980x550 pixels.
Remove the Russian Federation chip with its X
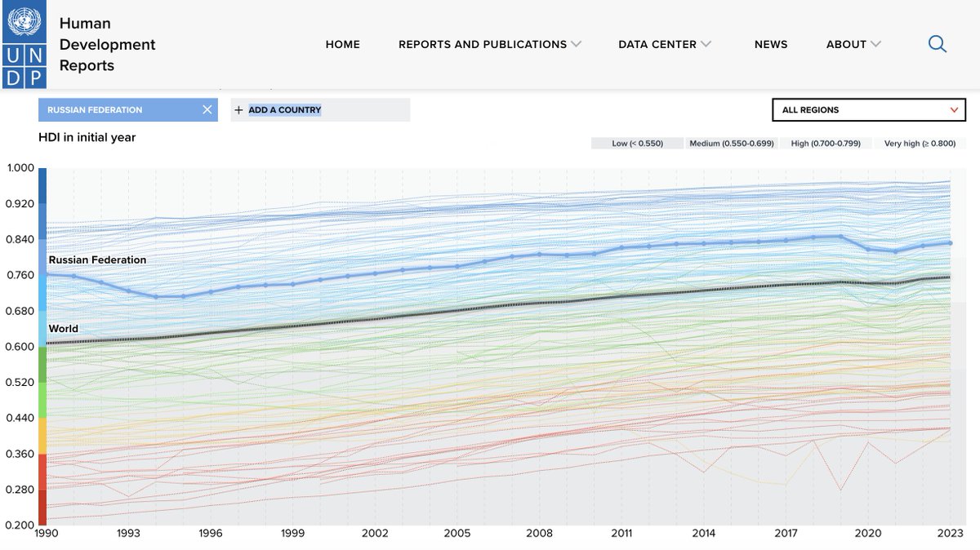point(207,110)
